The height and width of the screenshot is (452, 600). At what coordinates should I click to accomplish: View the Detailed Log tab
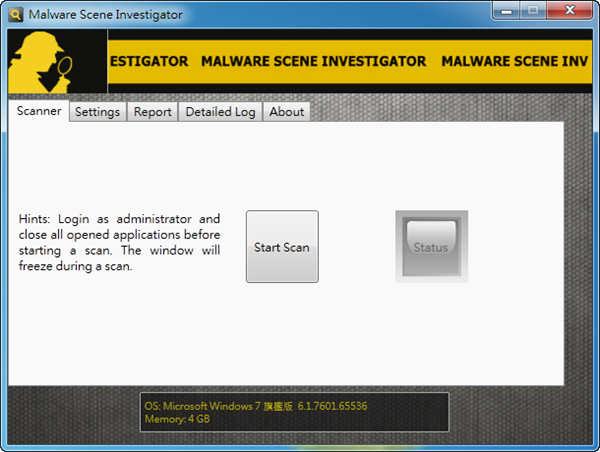220,112
